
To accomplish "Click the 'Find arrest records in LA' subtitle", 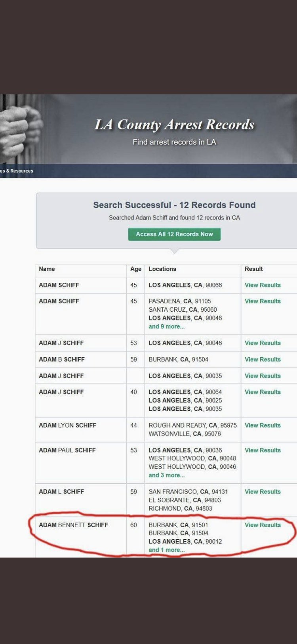I will coord(174,142).
